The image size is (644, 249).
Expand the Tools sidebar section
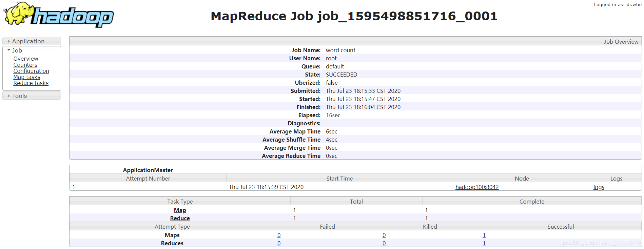click(x=32, y=96)
